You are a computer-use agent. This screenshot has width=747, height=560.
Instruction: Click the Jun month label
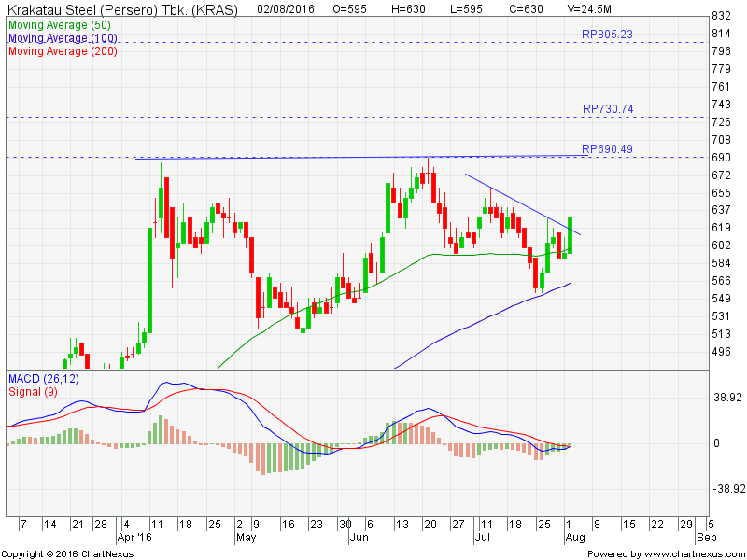pos(359,538)
